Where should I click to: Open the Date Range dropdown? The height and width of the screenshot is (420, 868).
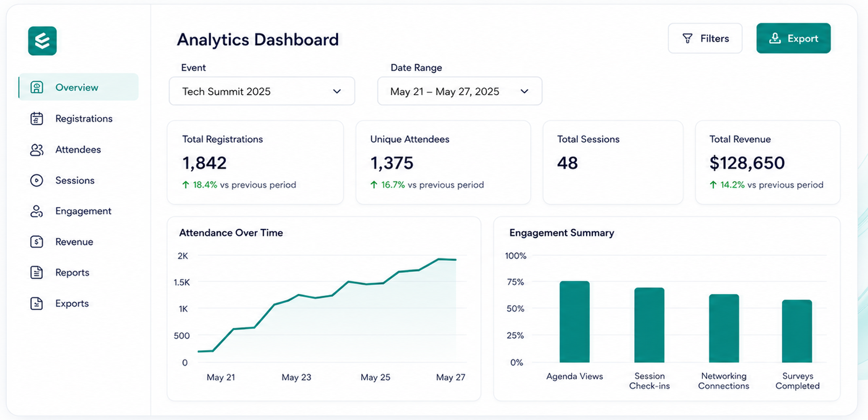click(460, 91)
